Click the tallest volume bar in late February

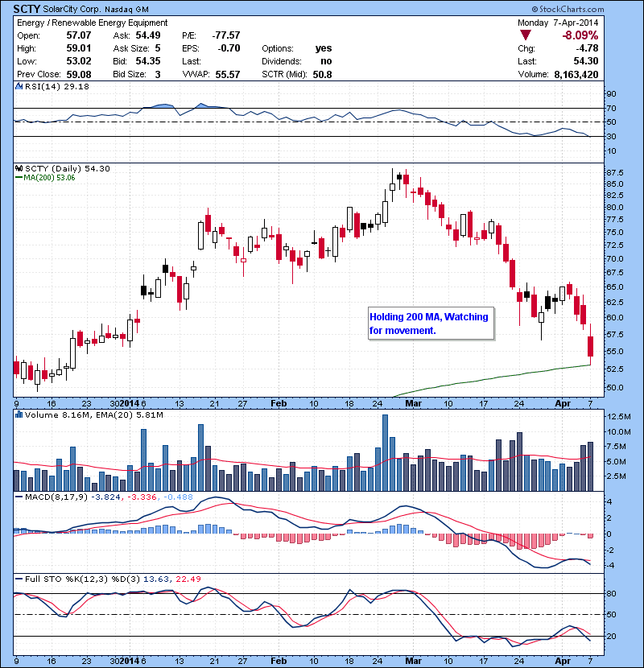click(385, 453)
